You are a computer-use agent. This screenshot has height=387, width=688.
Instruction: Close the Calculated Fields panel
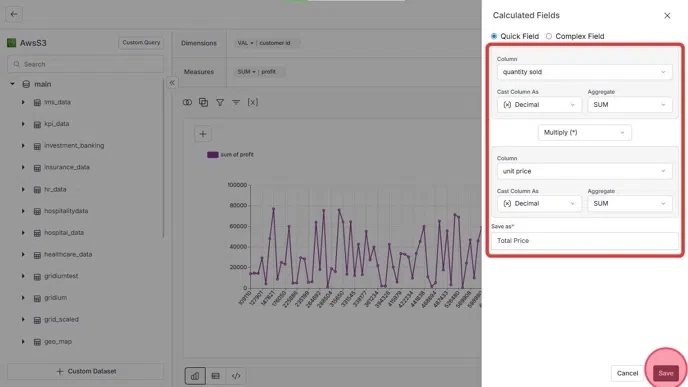point(667,16)
